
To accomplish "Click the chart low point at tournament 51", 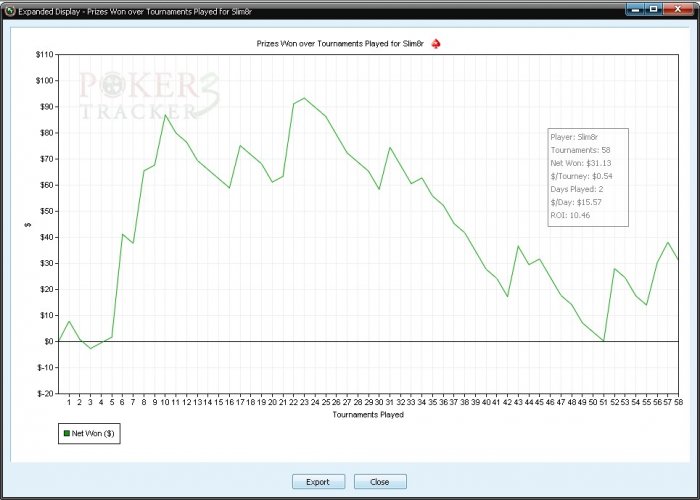I will [604, 341].
